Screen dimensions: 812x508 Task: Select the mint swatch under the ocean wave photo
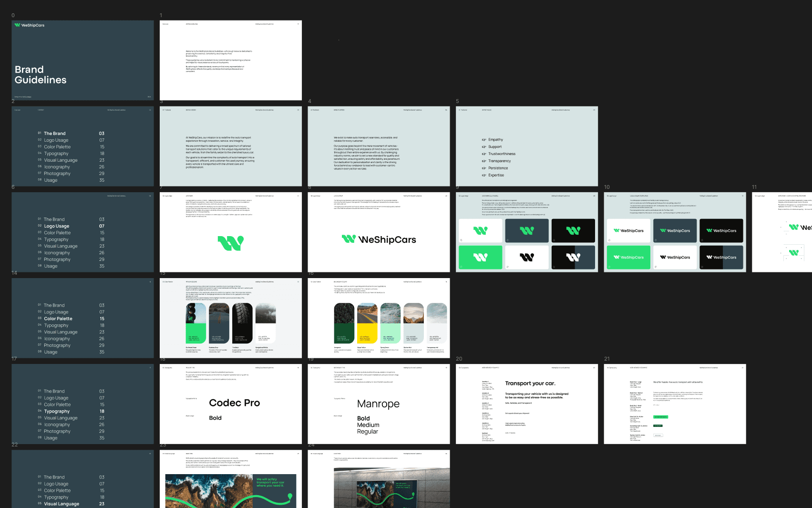tap(391, 333)
